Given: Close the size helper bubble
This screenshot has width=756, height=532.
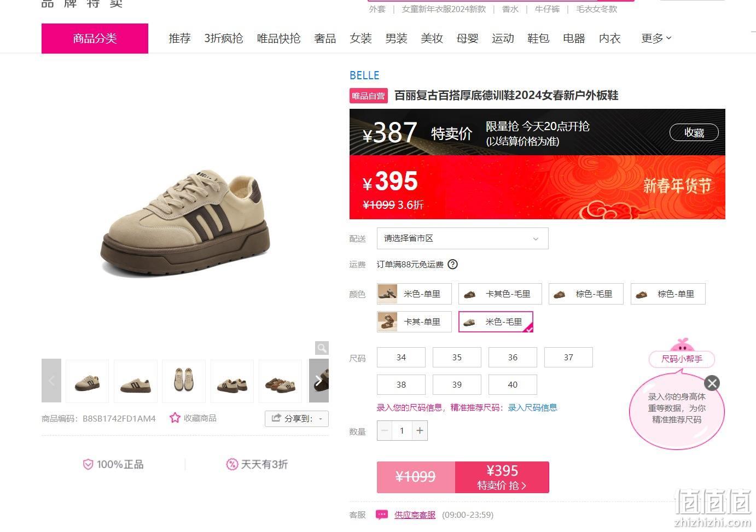Looking at the screenshot, I should pyautogui.click(x=712, y=383).
